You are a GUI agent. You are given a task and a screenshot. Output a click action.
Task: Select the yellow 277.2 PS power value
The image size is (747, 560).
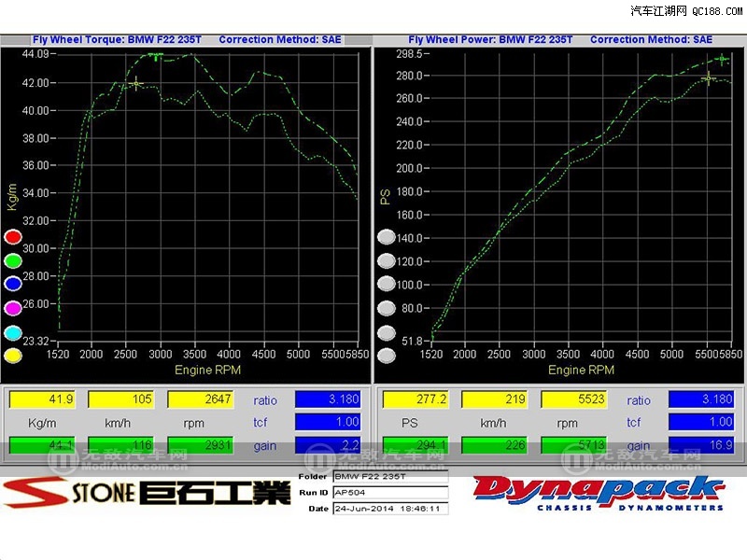coord(416,399)
